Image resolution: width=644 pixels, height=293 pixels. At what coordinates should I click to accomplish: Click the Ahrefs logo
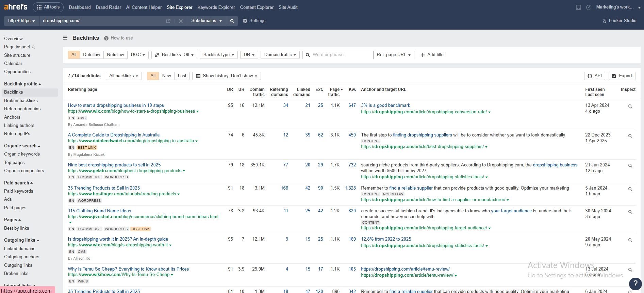click(16, 7)
